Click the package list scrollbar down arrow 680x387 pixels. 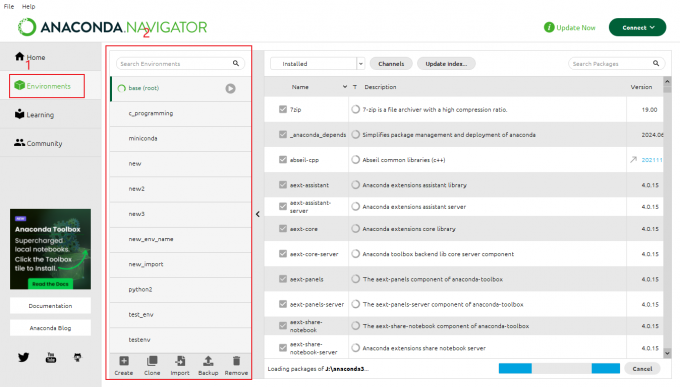tap(667, 353)
